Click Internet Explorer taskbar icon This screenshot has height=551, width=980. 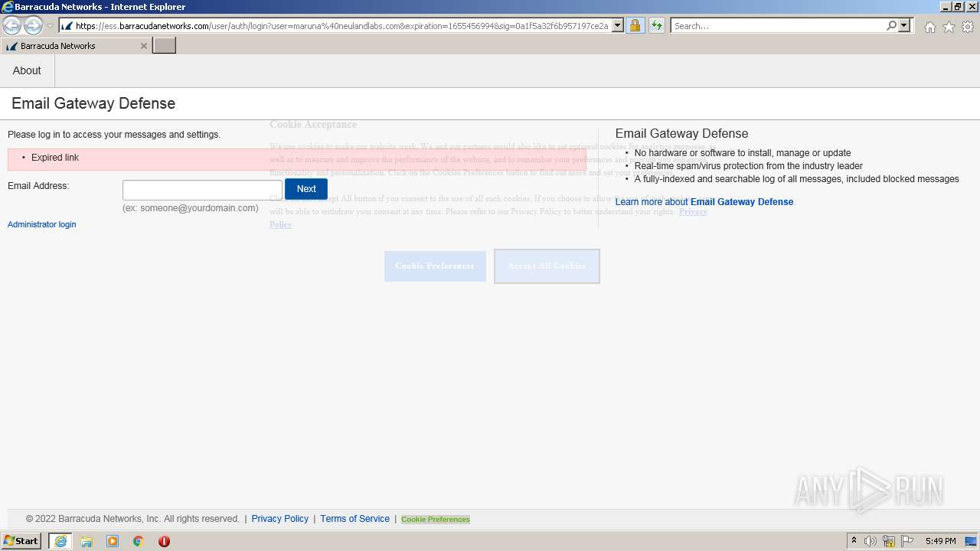[60, 541]
